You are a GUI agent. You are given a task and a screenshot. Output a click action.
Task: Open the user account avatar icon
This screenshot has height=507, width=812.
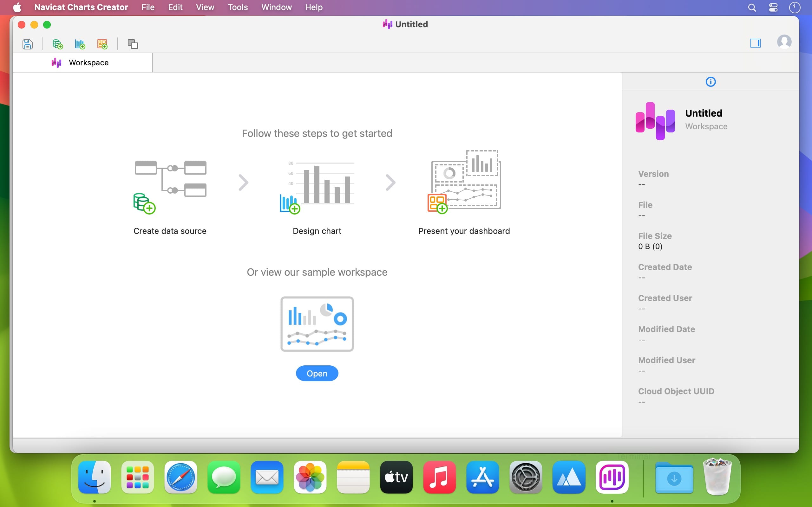[784, 42]
